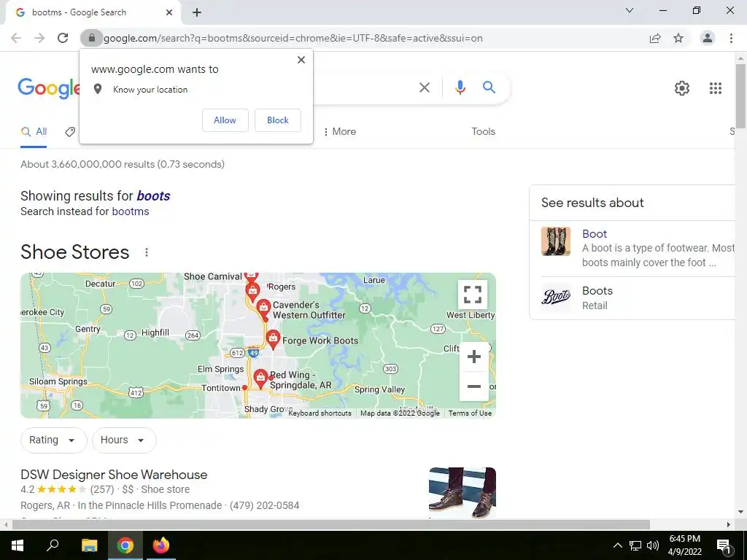Click the Boot thumbnail image
The width and height of the screenshot is (747, 560).
point(555,241)
